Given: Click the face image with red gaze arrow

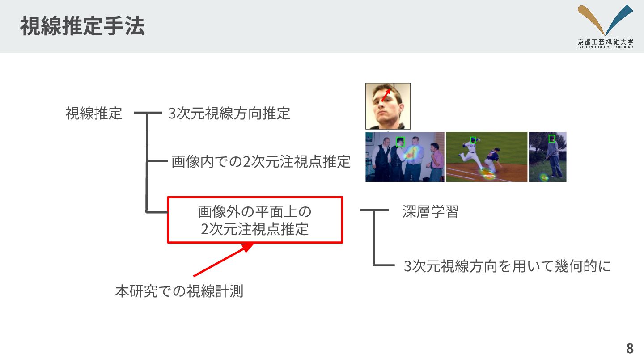Looking at the screenshot, I should [388, 106].
